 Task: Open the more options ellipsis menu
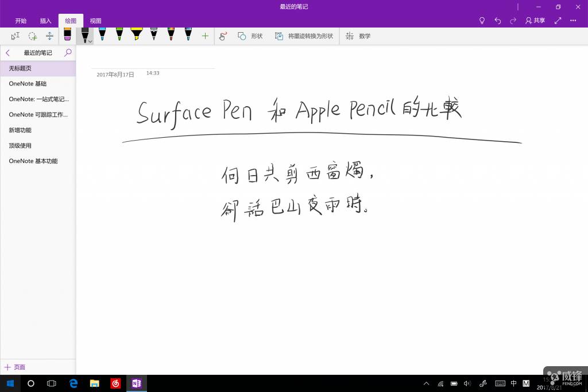point(573,21)
